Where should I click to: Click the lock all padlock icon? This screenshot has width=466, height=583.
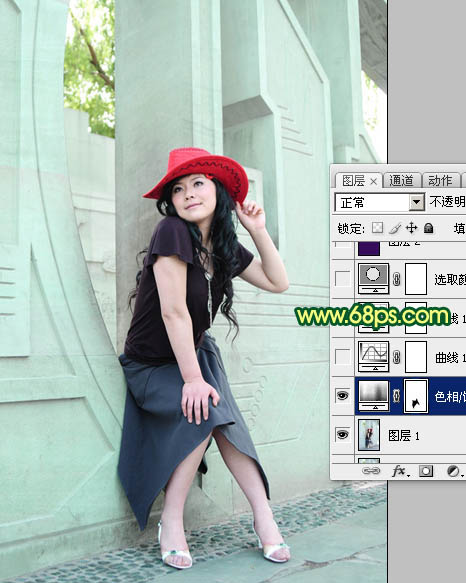(428, 228)
